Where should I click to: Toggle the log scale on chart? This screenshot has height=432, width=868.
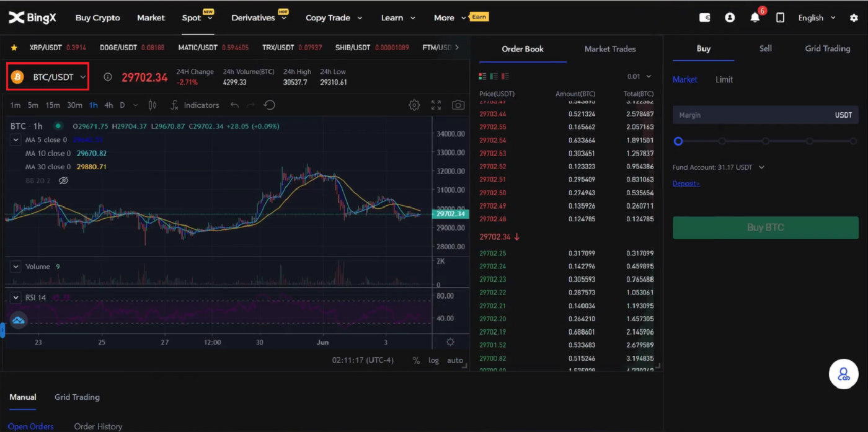433,360
